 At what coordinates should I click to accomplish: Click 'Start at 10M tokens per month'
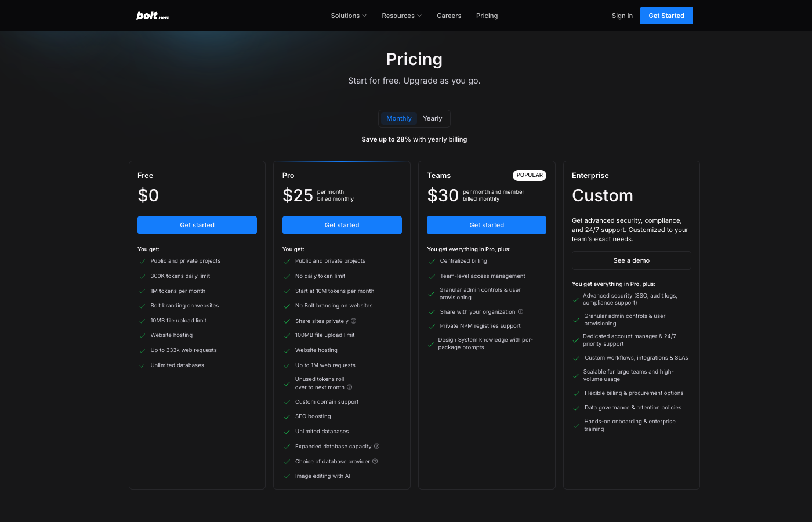pos(335,291)
